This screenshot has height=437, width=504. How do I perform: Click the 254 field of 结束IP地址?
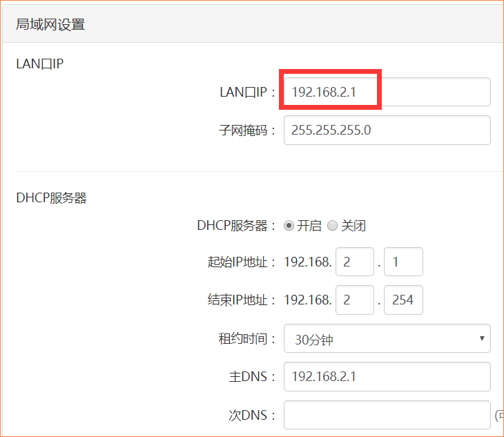click(403, 300)
